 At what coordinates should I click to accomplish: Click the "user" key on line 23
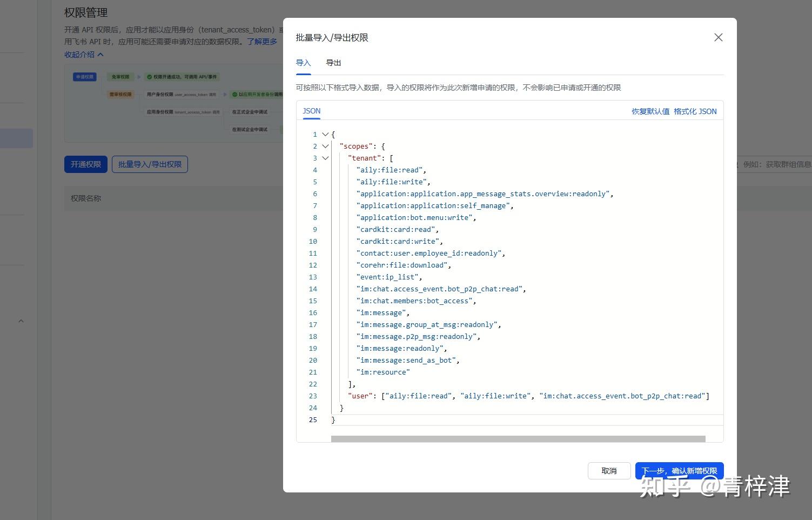click(360, 396)
